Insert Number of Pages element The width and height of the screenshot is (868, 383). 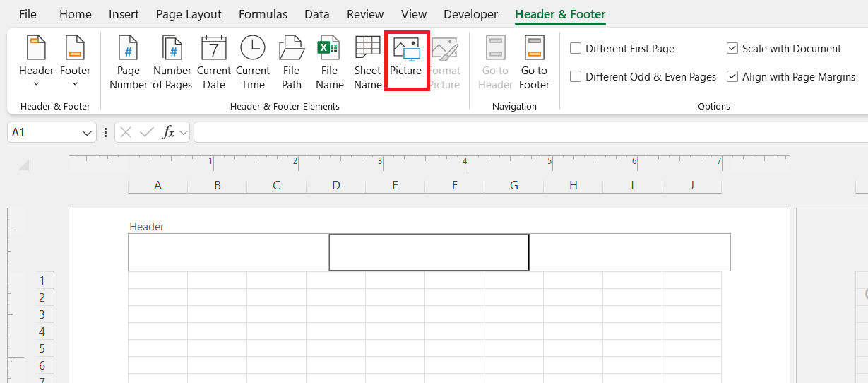click(x=172, y=63)
